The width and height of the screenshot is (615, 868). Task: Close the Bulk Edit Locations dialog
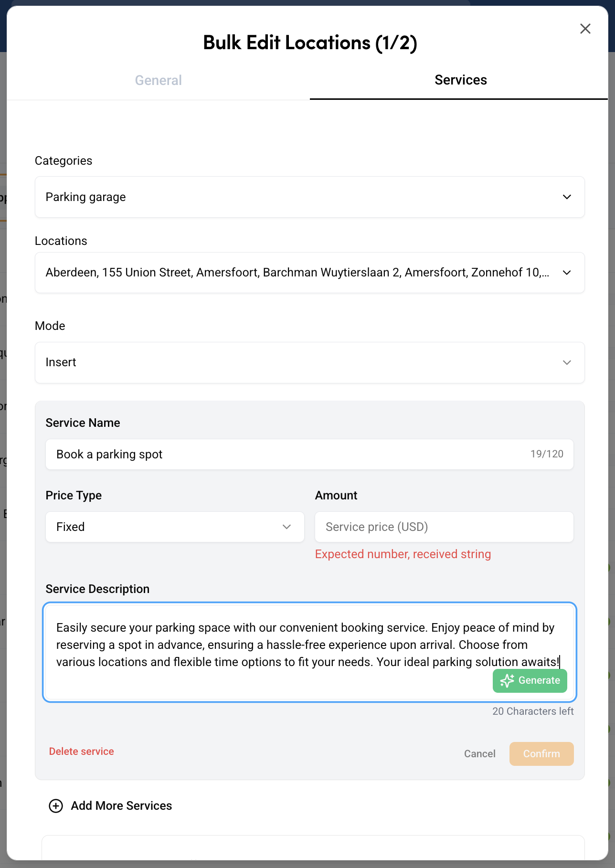[585, 29]
